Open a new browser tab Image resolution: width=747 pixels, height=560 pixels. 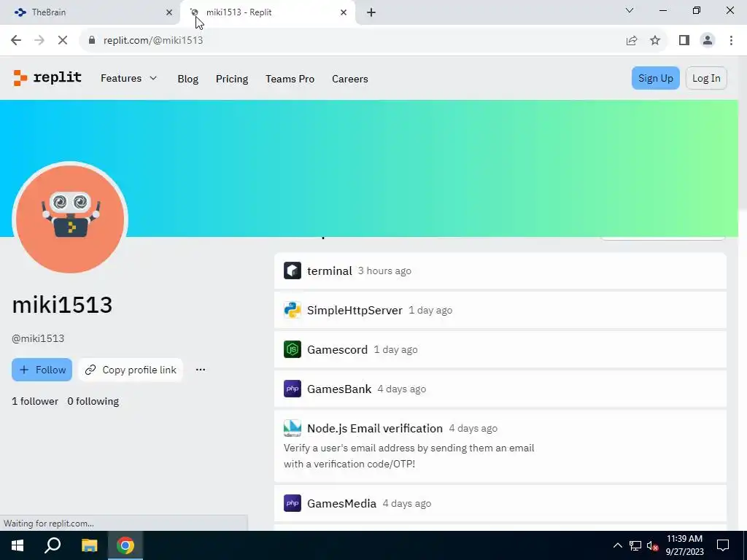point(371,12)
